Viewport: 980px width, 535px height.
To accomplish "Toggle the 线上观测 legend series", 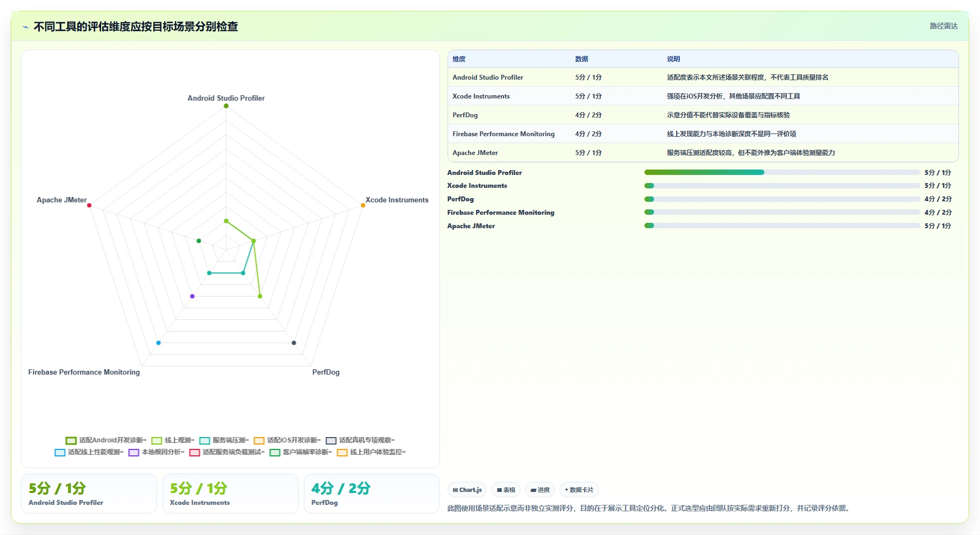I will point(173,440).
